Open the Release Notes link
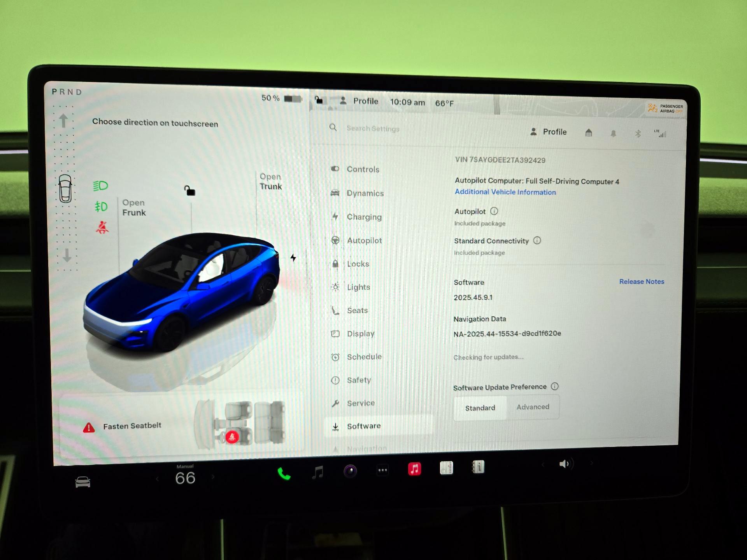Viewport: 747px width, 560px height. pos(642,281)
